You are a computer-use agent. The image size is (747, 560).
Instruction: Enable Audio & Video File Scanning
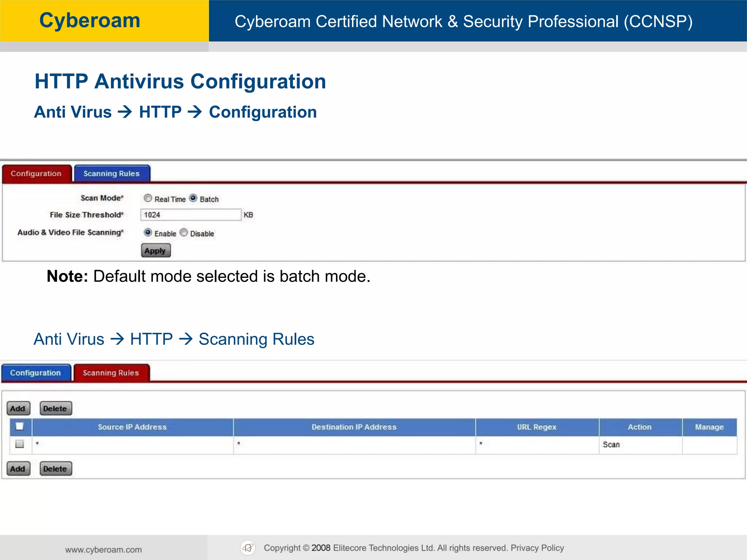coord(148,232)
